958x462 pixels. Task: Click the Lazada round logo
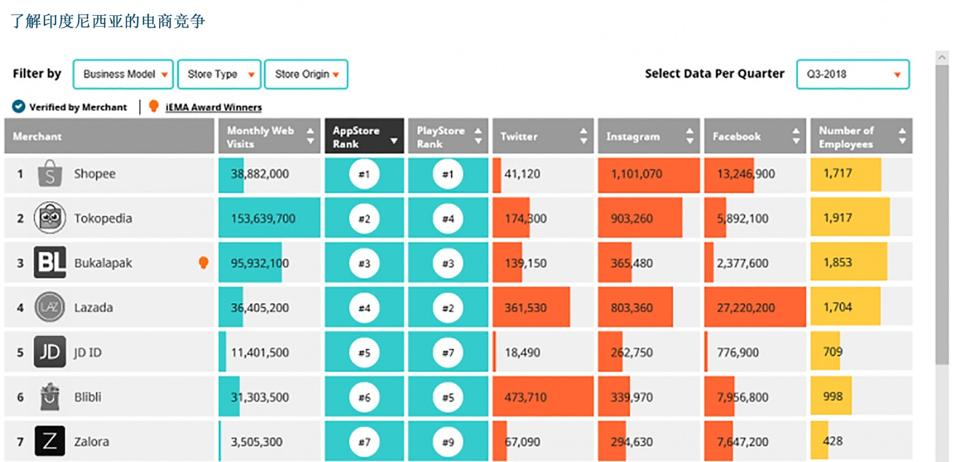click(50, 307)
